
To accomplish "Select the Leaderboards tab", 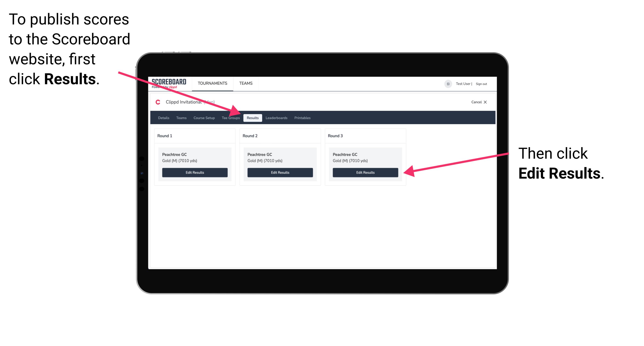I will tap(277, 118).
